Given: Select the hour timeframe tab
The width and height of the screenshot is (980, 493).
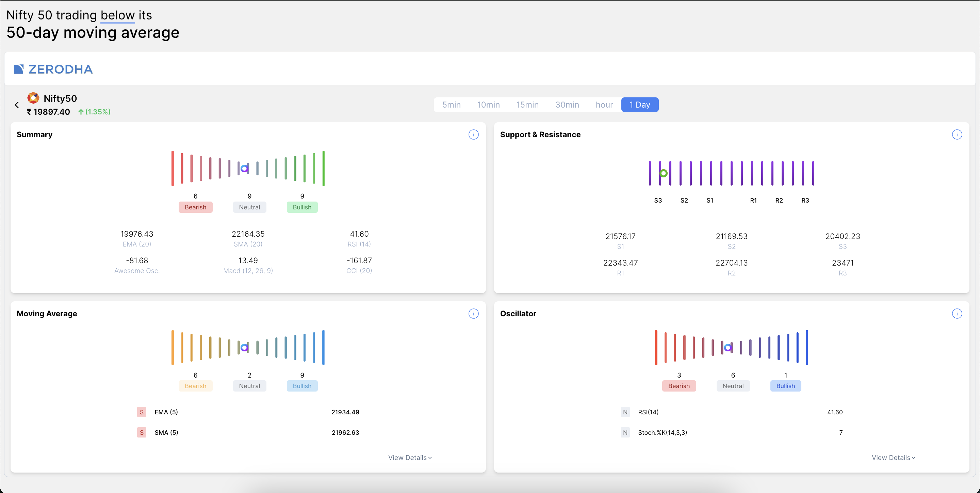Looking at the screenshot, I should pyautogui.click(x=604, y=105).
